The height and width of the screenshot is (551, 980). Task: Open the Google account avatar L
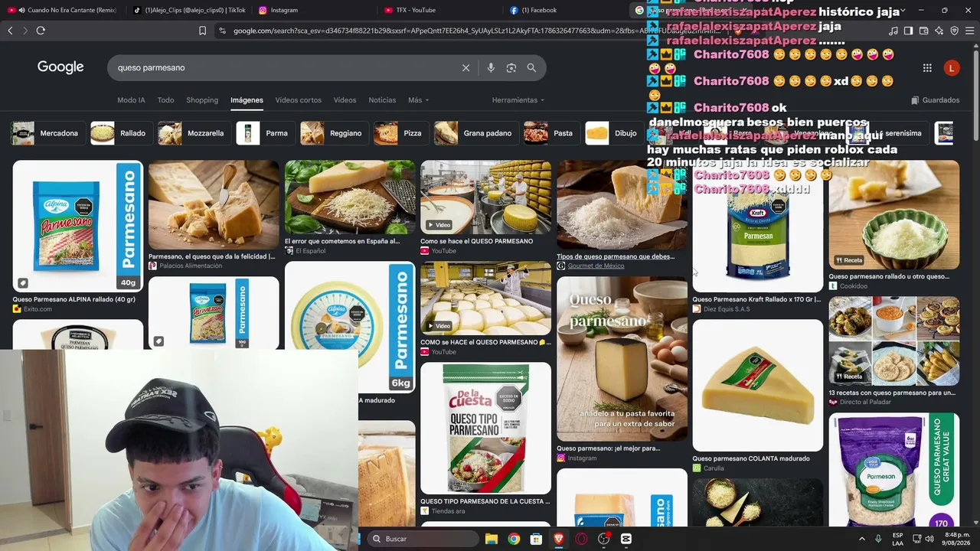point(952,67)
